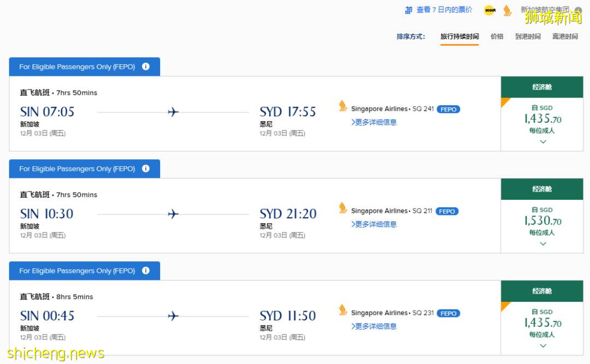This screenshot has width=590, height=364.
Task: Click the Scoot airline logo
Action: (489, 10)
